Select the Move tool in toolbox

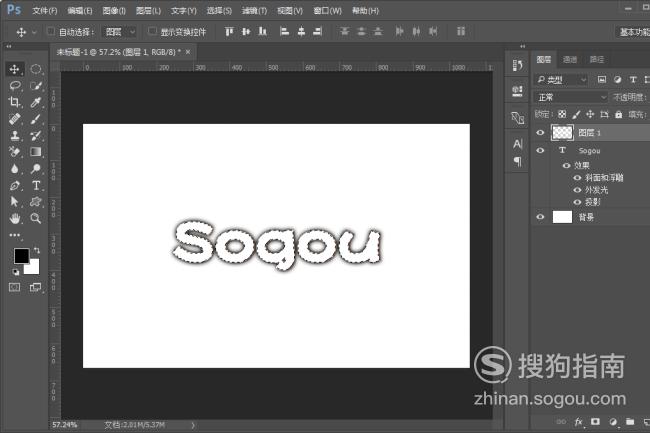pos(15,69)
